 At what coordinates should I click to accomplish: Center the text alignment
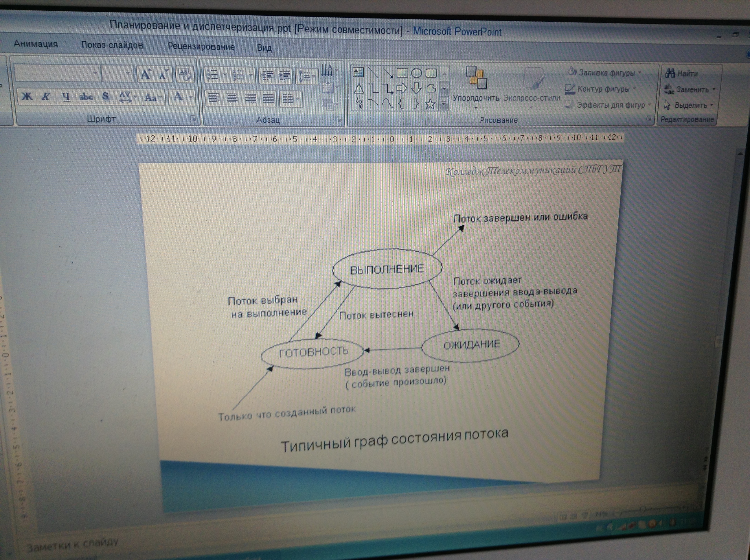tap(232, 99)
